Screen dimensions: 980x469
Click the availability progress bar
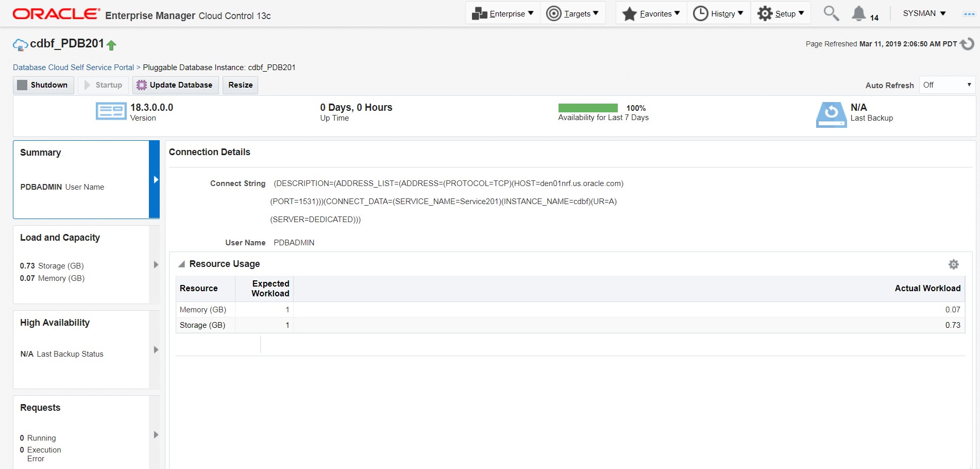tap(588, 108)
